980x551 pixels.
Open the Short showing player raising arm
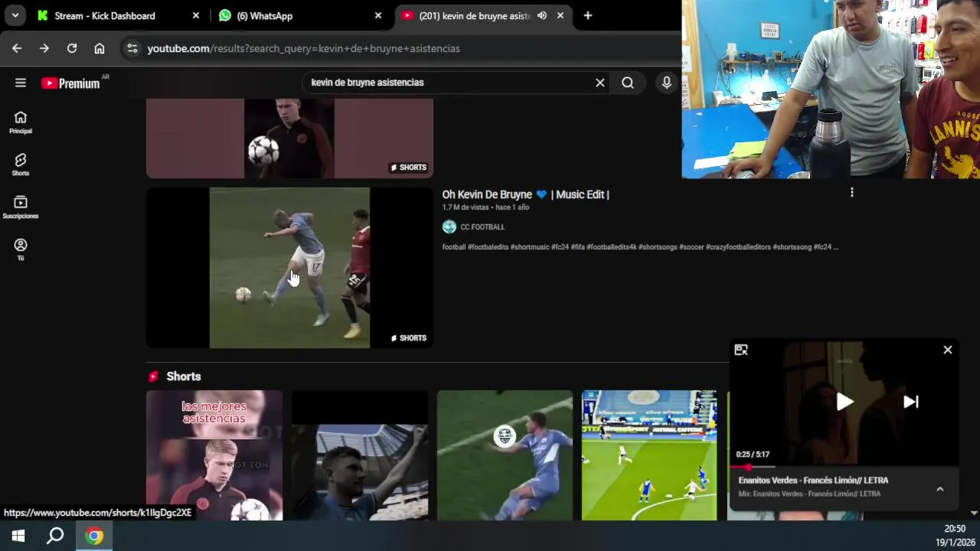(x=360, y=455)
